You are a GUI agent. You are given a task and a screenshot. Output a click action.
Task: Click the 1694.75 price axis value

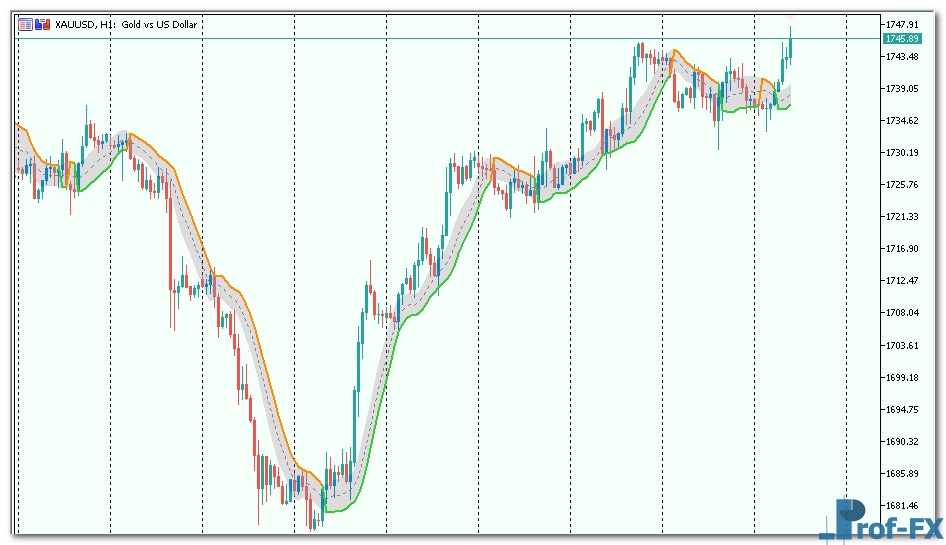[901, 409]
